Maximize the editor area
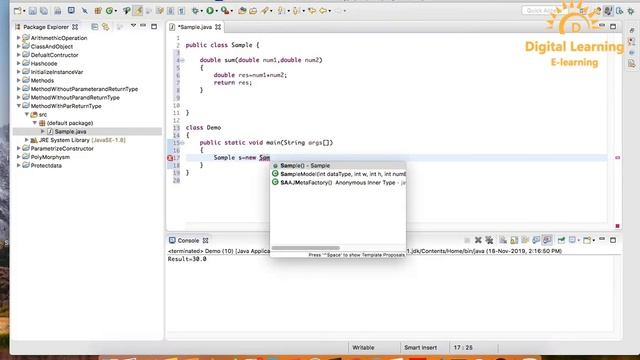Screen dimensions: 640x360 (613, 27)
